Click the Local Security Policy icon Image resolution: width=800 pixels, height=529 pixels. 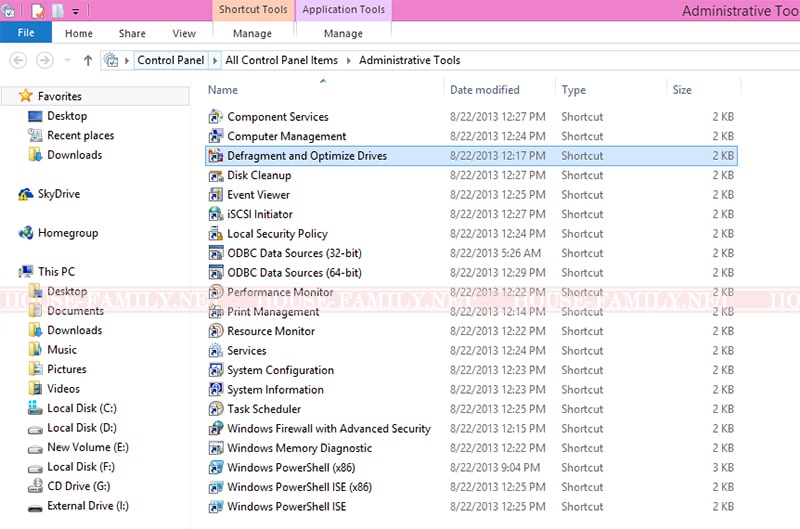pyautogui.click(x=216, y=234)
